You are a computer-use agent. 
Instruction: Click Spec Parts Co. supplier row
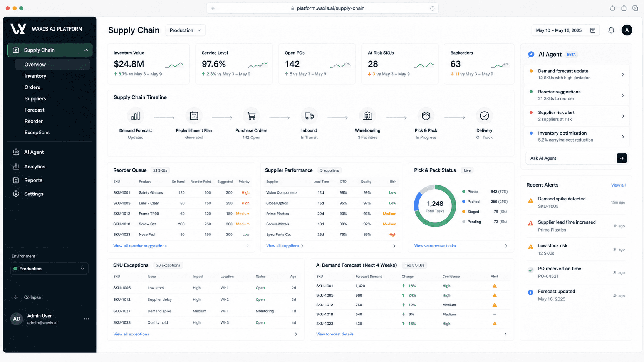pyautogui.click(x=331, y=234)
